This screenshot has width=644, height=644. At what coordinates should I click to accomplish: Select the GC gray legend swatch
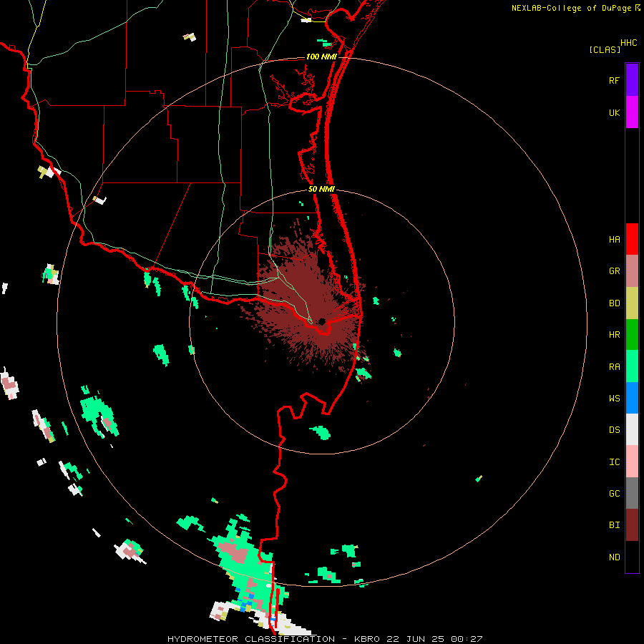632,493
